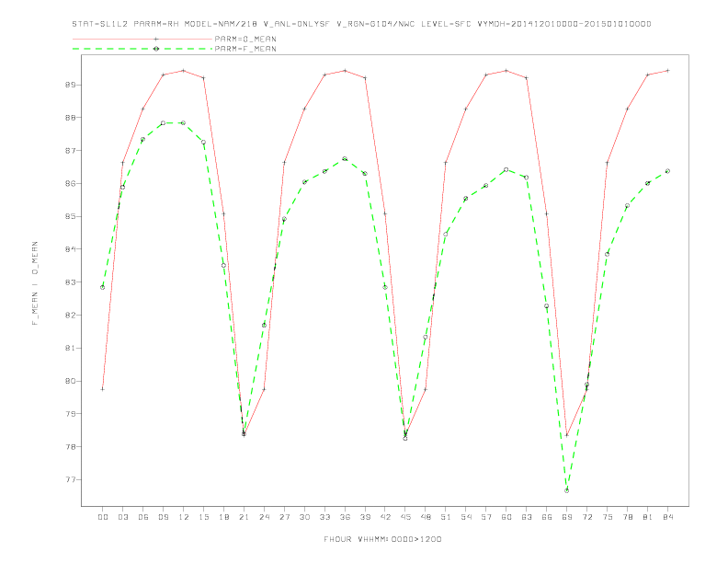This screenshot has width=728, height=563.
Task: Click the x-axis tick label 03
Action: pos(122,517)
